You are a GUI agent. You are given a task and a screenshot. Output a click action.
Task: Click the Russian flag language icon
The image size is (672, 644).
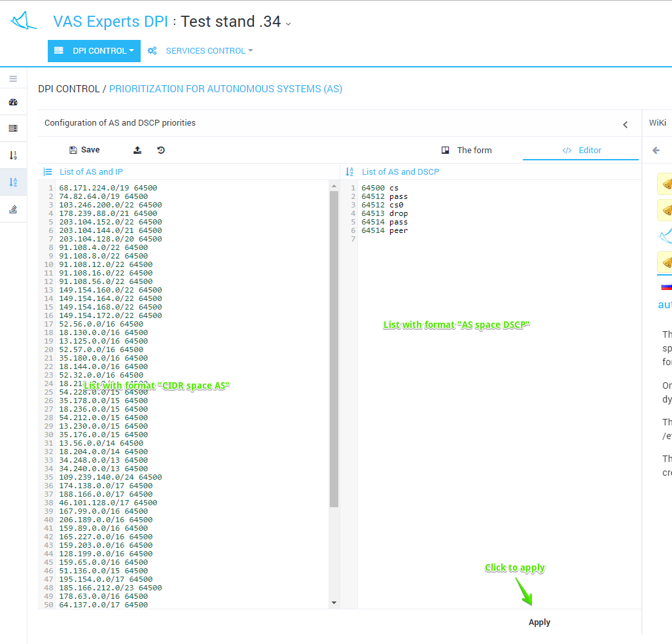[666, 287]
